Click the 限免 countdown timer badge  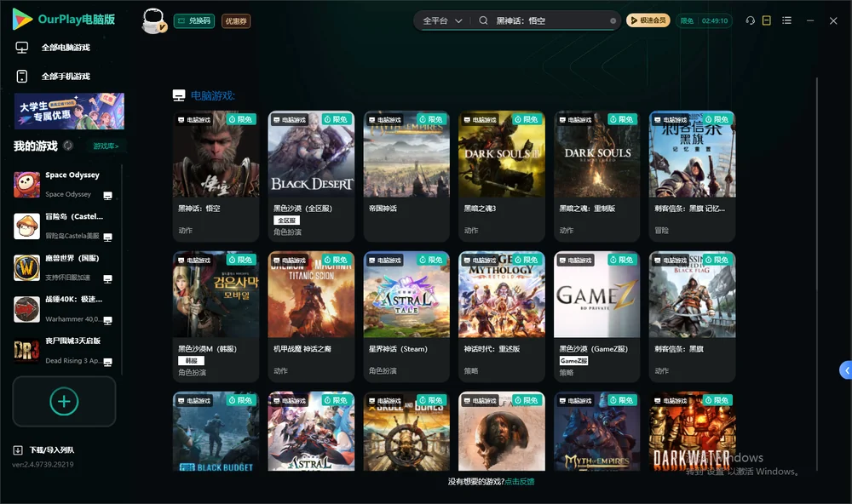[x=704, y=20]
